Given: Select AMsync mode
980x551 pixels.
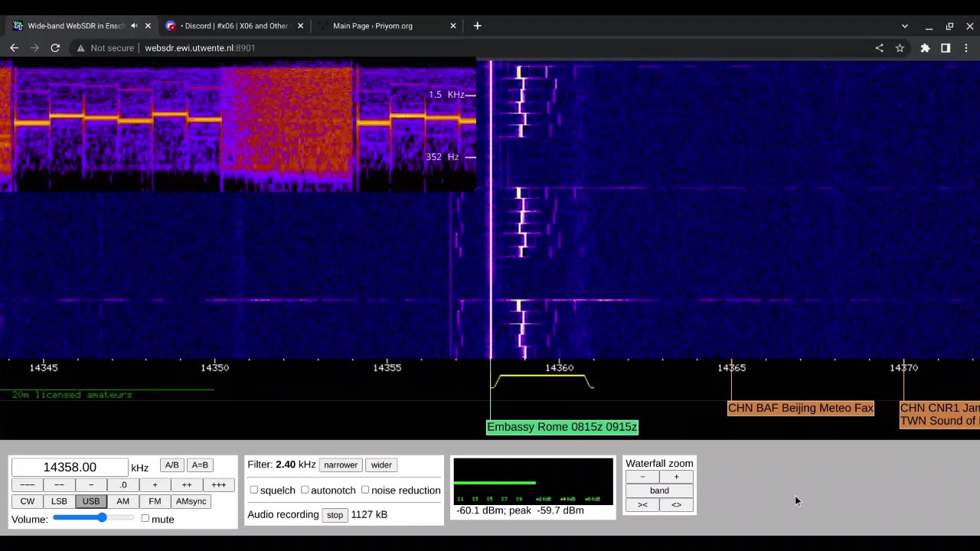Looking at the screenshot, I should tap(191, 501).
